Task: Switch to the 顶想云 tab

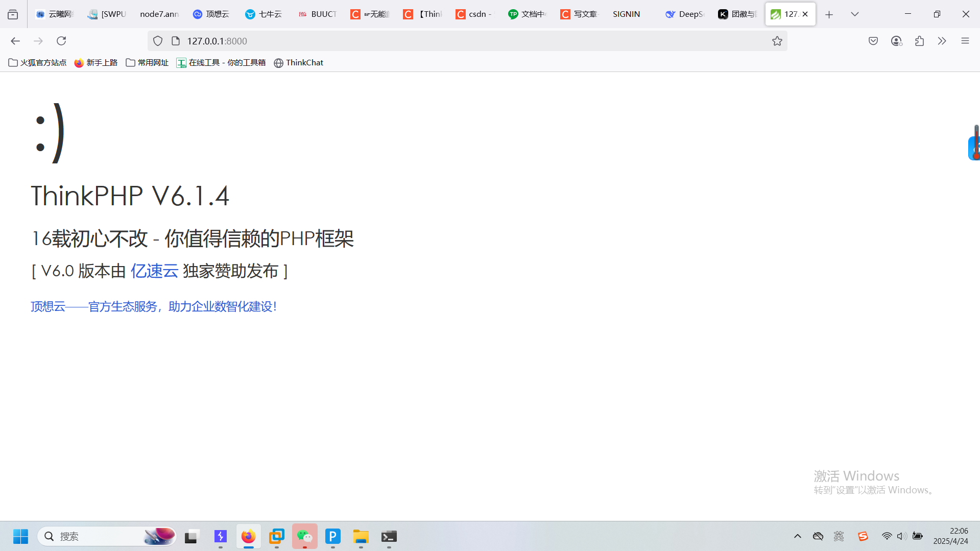Action: [211, 14]
